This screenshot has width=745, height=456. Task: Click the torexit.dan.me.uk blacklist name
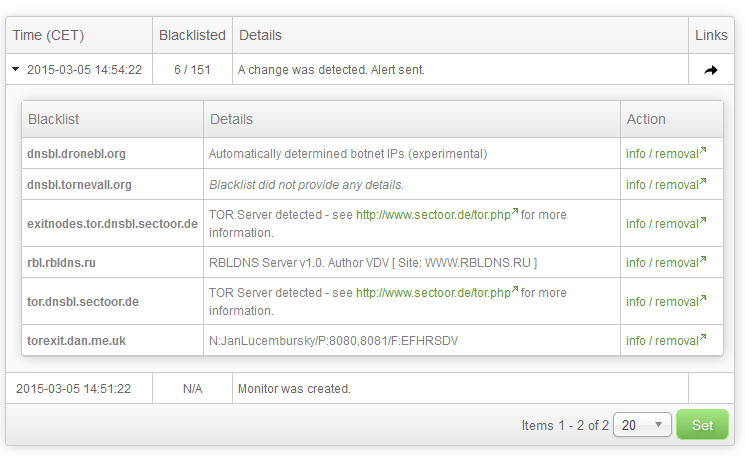coord(76,341)
